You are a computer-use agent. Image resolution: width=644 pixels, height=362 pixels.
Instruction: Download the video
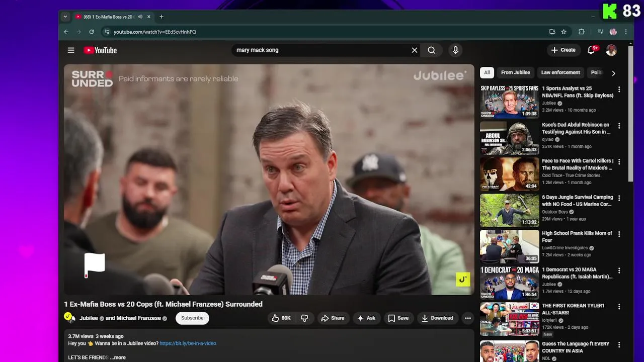click(437, 318)
